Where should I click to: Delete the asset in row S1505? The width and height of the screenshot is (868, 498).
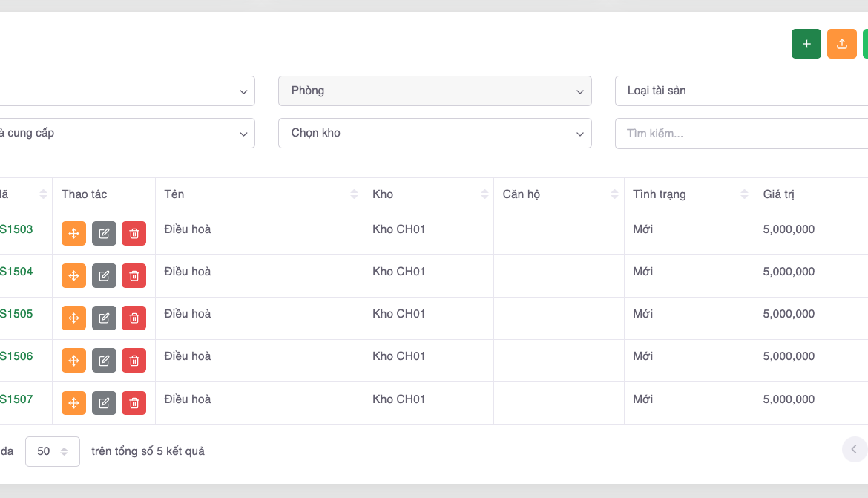point(134,318)
